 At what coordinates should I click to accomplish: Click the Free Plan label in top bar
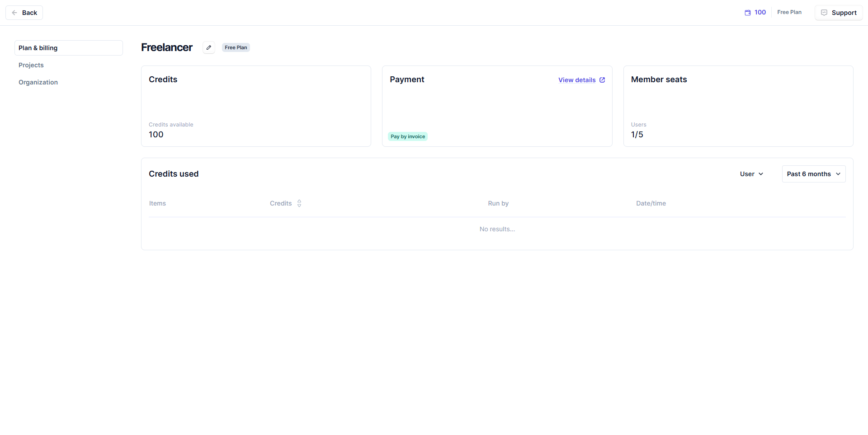click(x=789, y=12)
